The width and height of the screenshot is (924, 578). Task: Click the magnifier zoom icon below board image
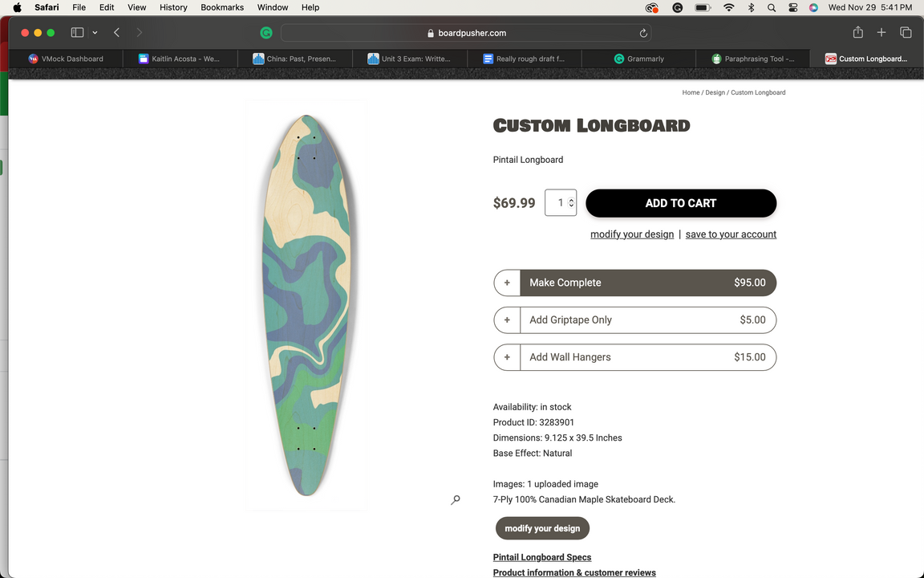[456, 500]
